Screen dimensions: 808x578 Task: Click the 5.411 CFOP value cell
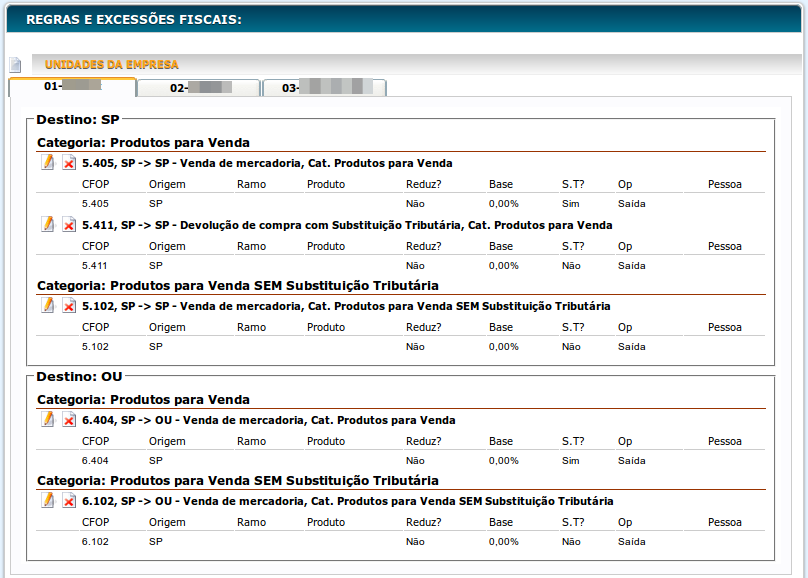pos(95,266)
